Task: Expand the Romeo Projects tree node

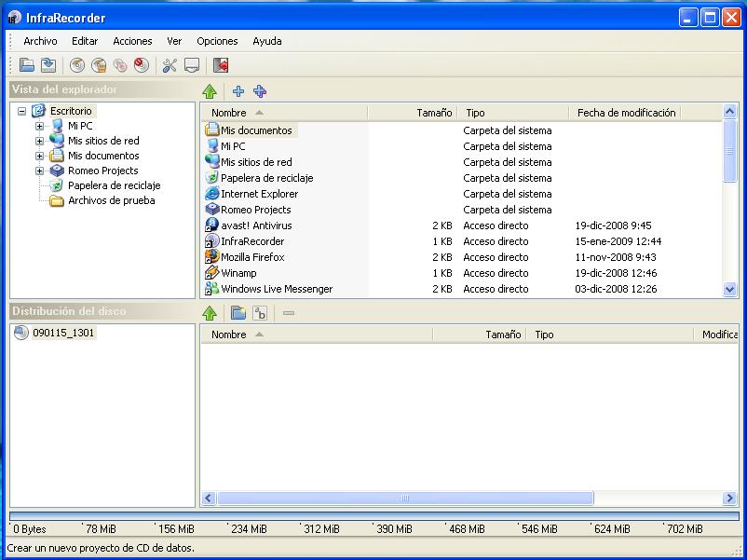Action: 39,171
